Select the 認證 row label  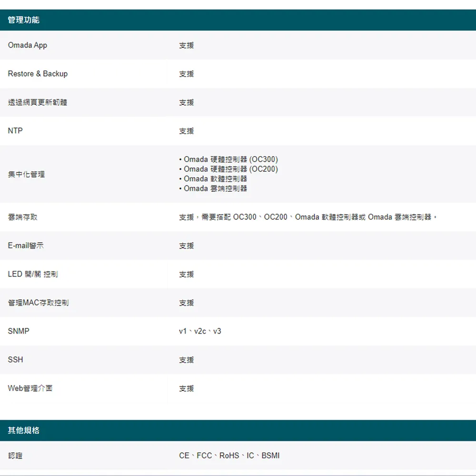click(15, 456)
